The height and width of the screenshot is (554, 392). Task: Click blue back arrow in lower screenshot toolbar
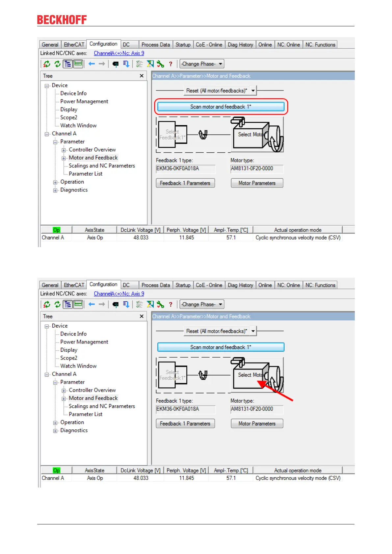pyautogui.click(x=92, y=304)
